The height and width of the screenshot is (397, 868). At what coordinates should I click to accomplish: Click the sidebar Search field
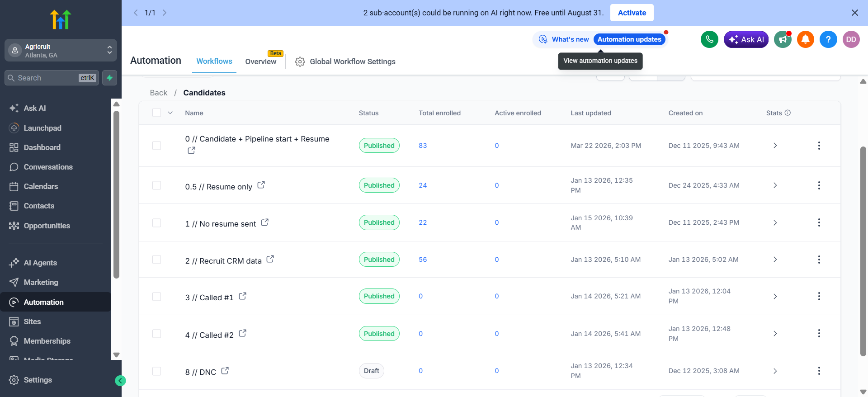click(52, 78)
